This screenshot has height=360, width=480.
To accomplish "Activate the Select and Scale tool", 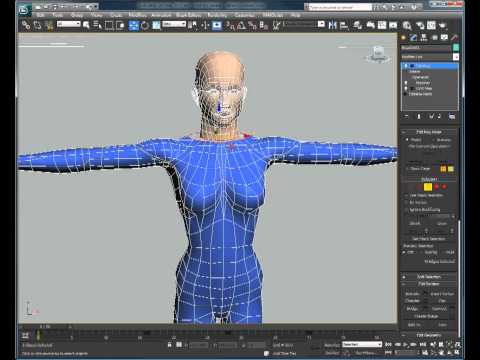I will 156,25.
